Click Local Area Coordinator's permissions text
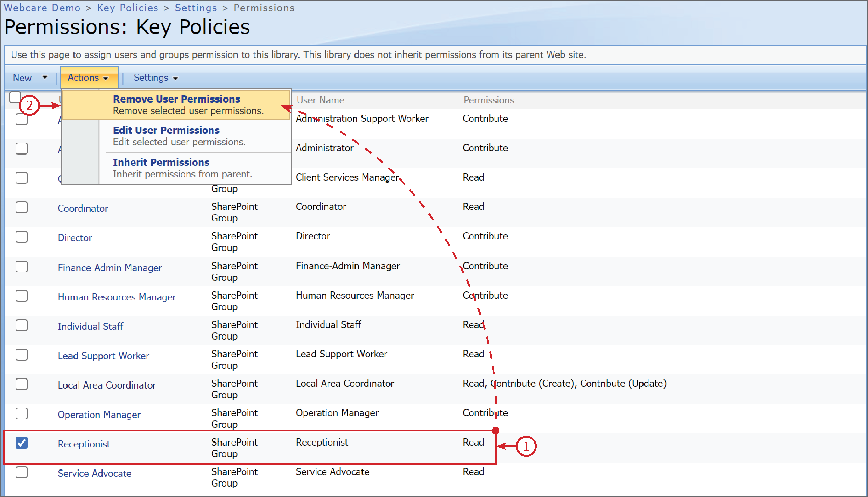Screen dimensions: 868x497 click(x=565, y=383)
